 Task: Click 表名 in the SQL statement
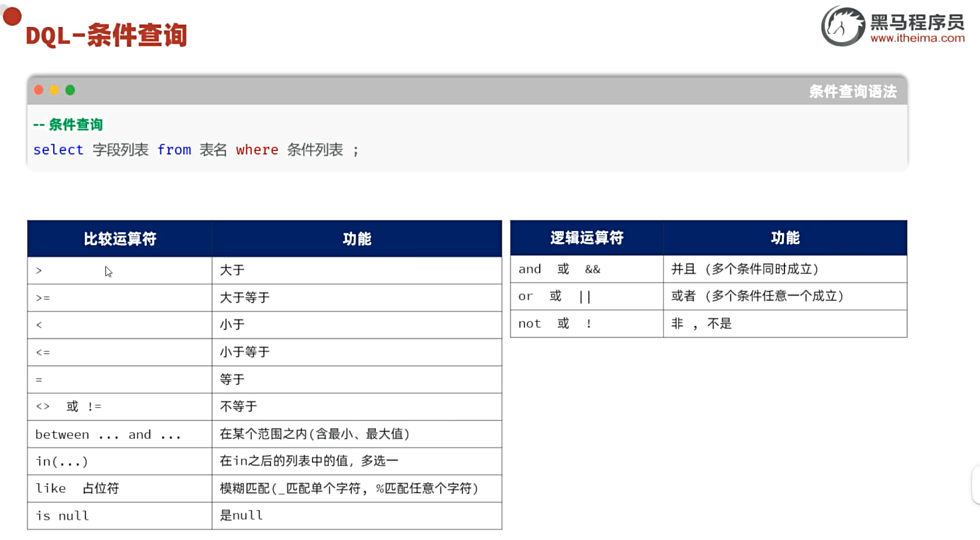click(x=213, y=150)
